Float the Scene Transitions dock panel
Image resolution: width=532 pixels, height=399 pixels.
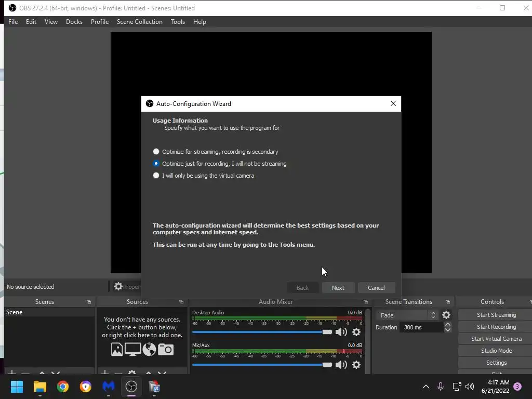447,302
